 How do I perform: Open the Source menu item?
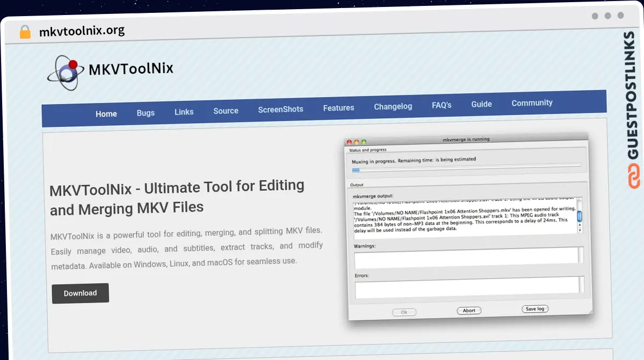pos(225,111)
